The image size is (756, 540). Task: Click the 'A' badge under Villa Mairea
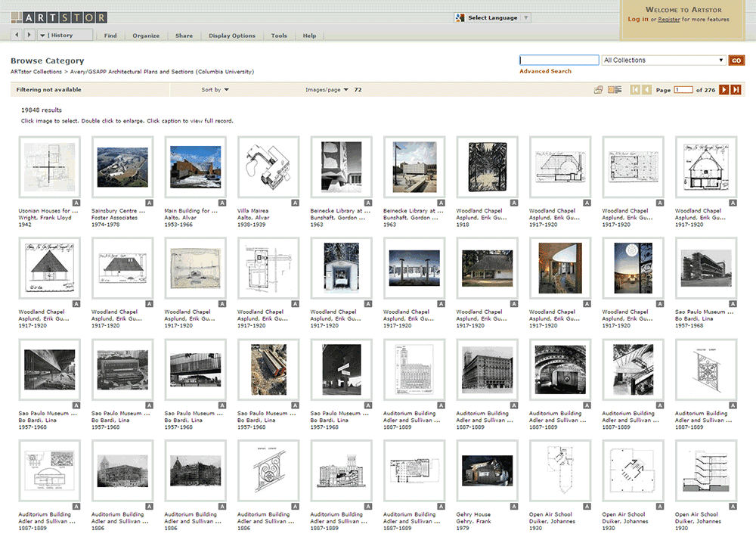[296, 203]
